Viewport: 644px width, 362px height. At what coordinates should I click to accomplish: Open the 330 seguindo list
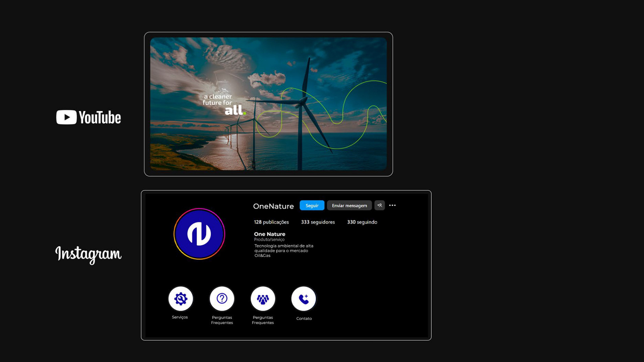click(x=362, y=222)
